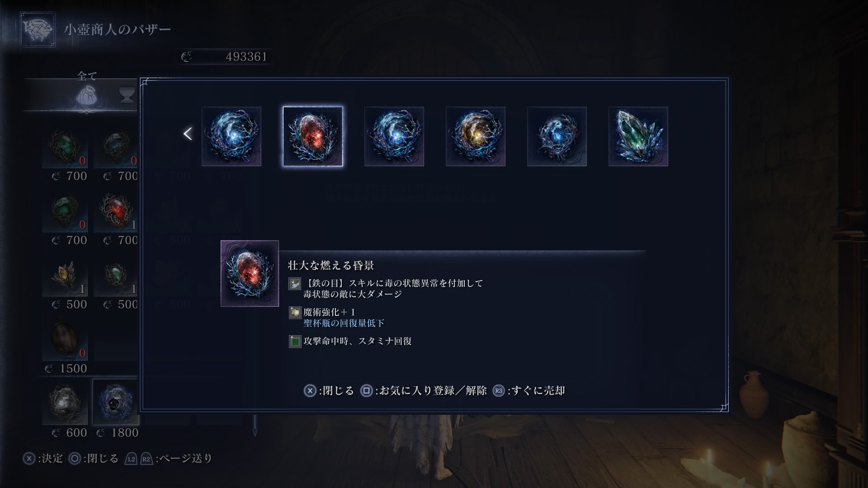Click the すぐに売却 sell now prompt
This screenshot has height=488, width=868.
coord(529,391)
